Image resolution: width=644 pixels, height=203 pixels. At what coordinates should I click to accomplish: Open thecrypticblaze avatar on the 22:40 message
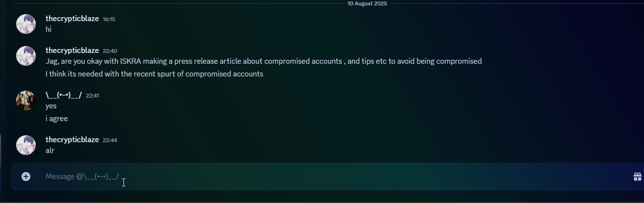tap(26, 56)
